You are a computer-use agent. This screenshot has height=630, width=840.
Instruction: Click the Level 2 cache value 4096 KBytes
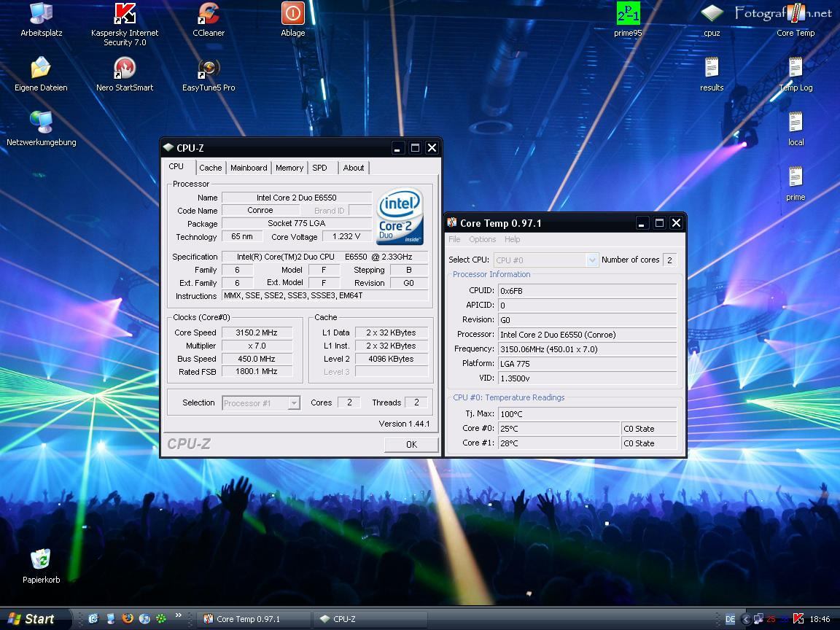(391, 359)
